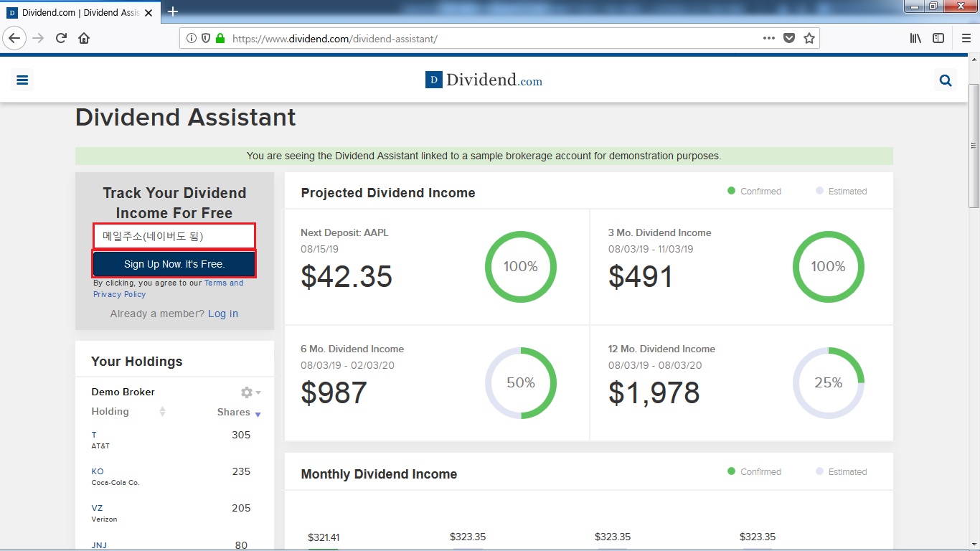
Task: Click Sign Up Now. It's Free. button
Action: [174, 264]
